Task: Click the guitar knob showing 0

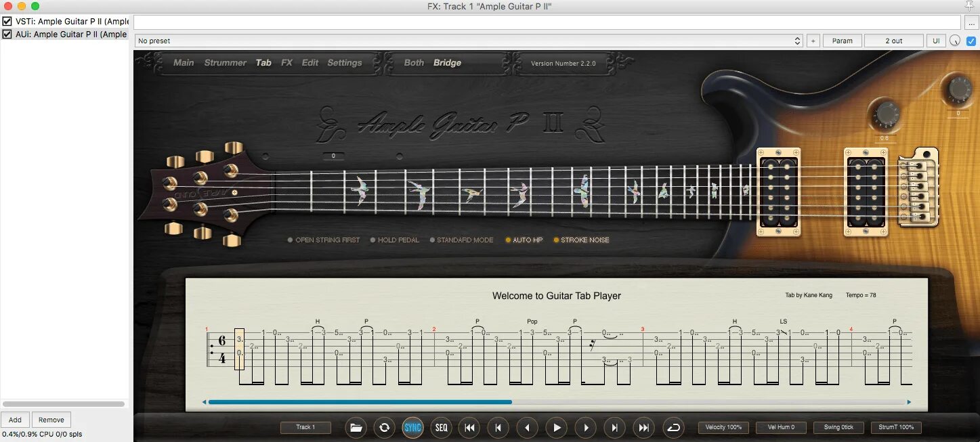Action: click(959, 90)
